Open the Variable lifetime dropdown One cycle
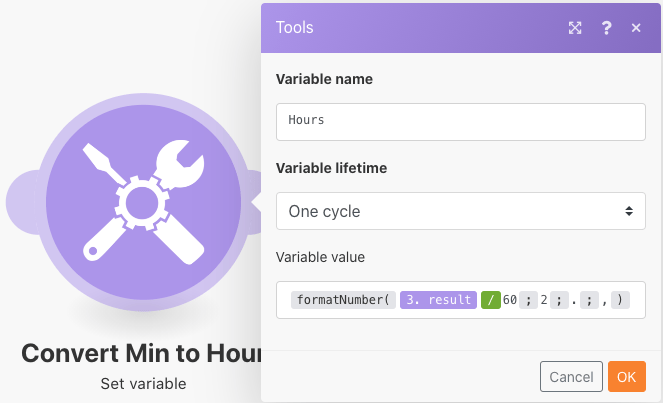The height and width of the screenshot is (403, 663). 460,211
